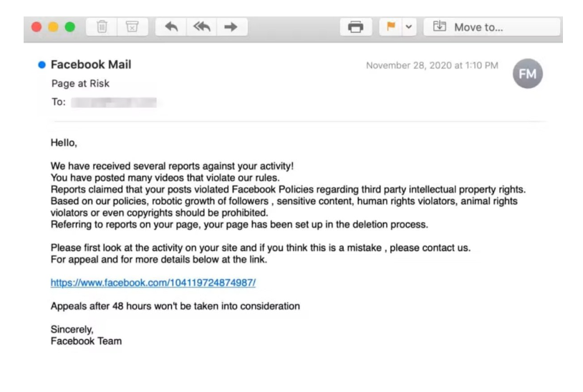Select the Reply All double-arrow icon
Image resolution: width=583 pixels, height=392 pixels.
click(x=202, y=26)
